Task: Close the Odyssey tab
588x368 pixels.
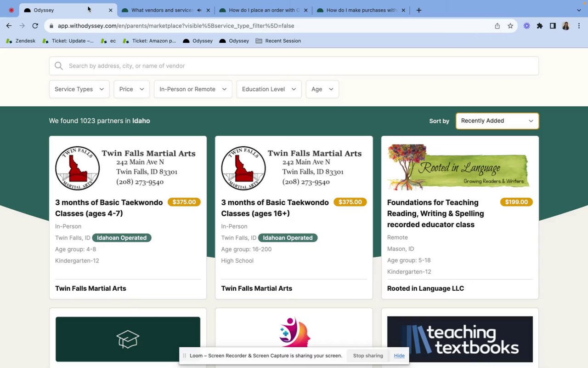Action: coord(110,10)
